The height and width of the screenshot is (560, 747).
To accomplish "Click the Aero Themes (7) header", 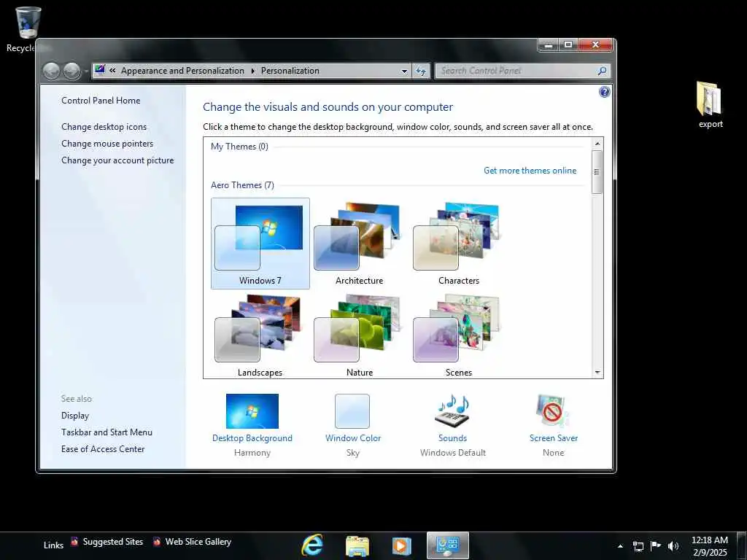I will coord(242,185).
